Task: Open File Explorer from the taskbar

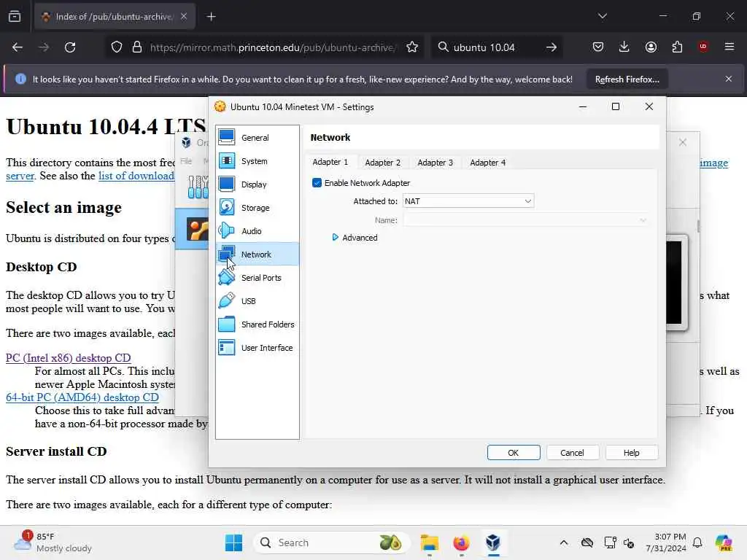Action: pos(429,542)
